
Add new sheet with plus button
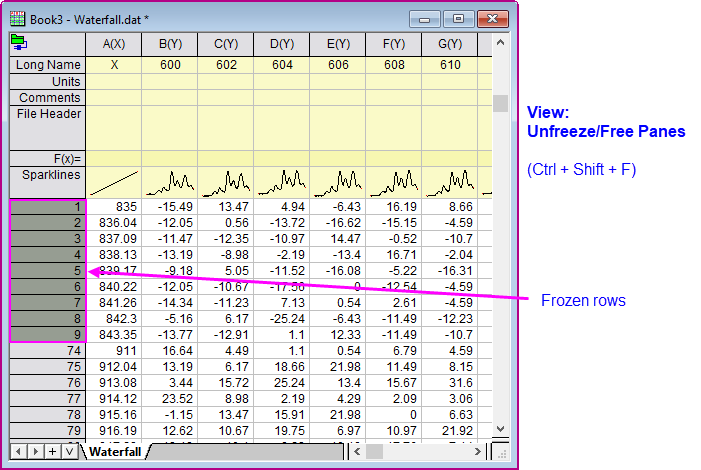(52, 452)
